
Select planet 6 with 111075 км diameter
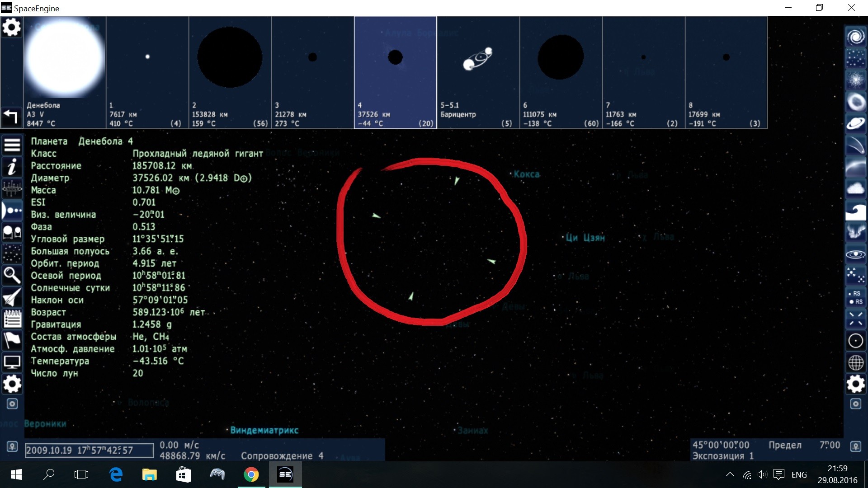coord(561,72)
